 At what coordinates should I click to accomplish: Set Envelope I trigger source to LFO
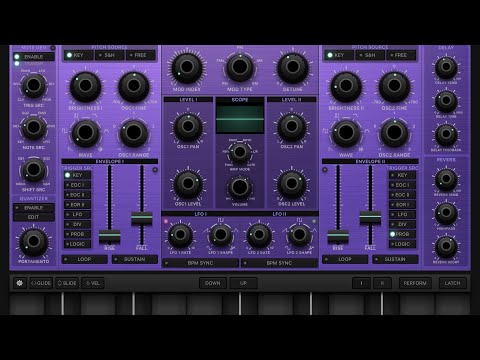(77, 214)
